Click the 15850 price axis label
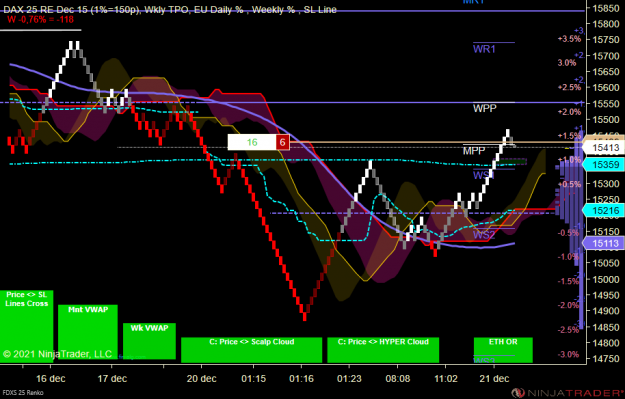 tap(606, 8)
